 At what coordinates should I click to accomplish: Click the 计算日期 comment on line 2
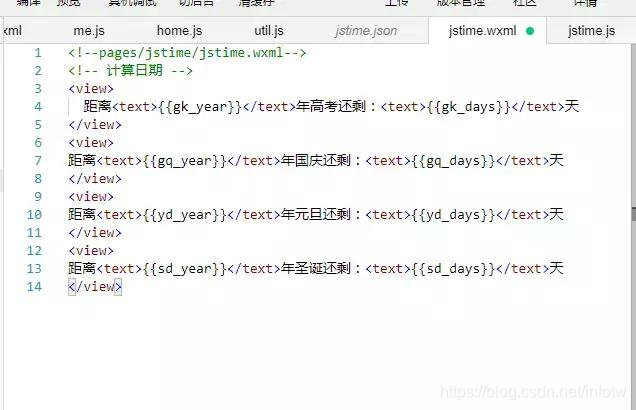130,71
